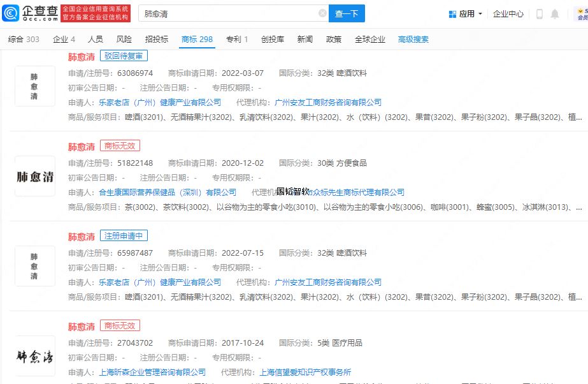Switch to the 创投库 tab
Image resolution: width=588 pixels, height=384 pixels.
pyautogui.click(x=272, y=39)
